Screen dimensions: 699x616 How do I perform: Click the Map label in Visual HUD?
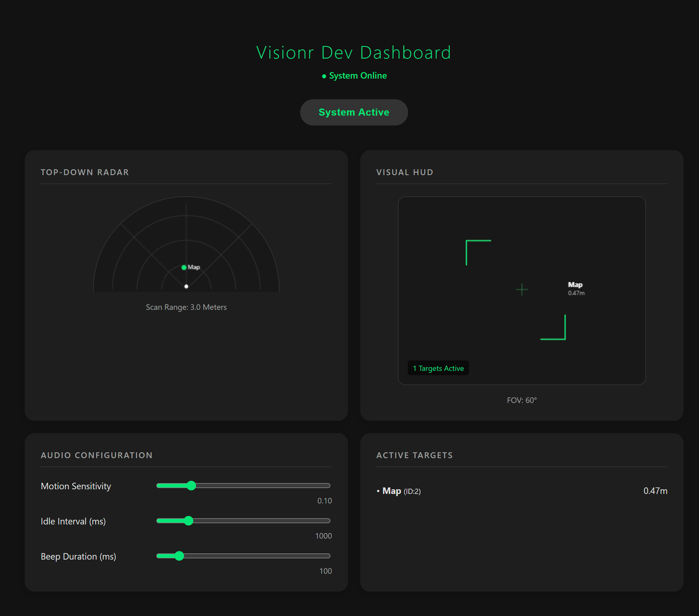click(575, 285)
